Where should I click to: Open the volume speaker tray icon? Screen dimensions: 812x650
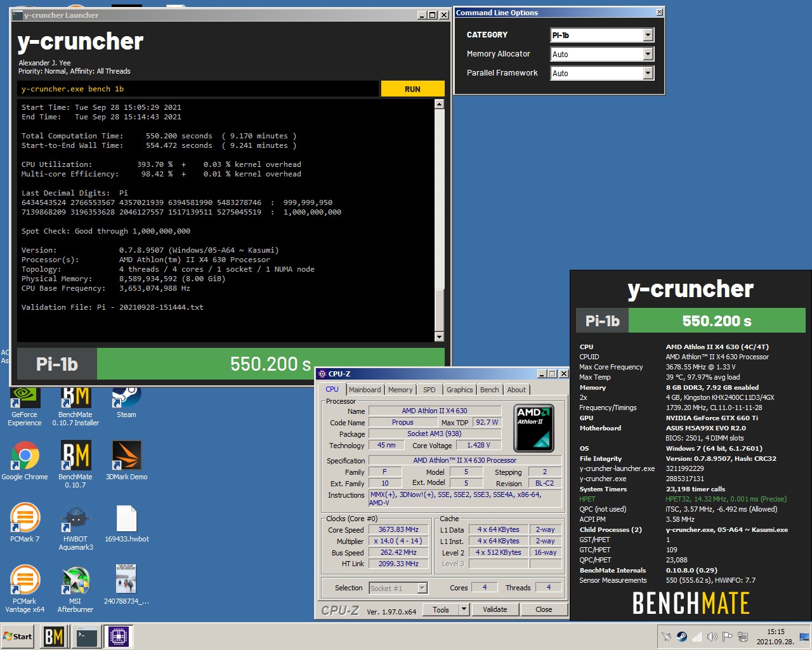[712, 637]
